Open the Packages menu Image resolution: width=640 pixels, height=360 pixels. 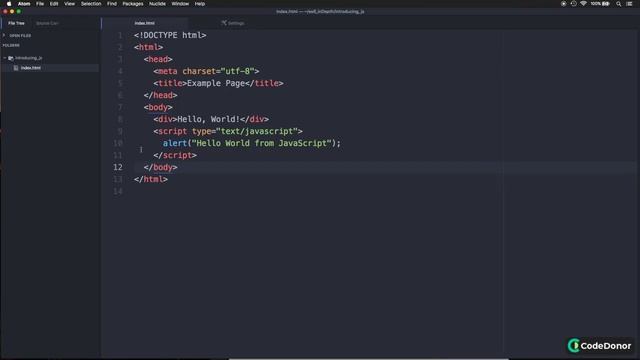(x=133, y=4)
